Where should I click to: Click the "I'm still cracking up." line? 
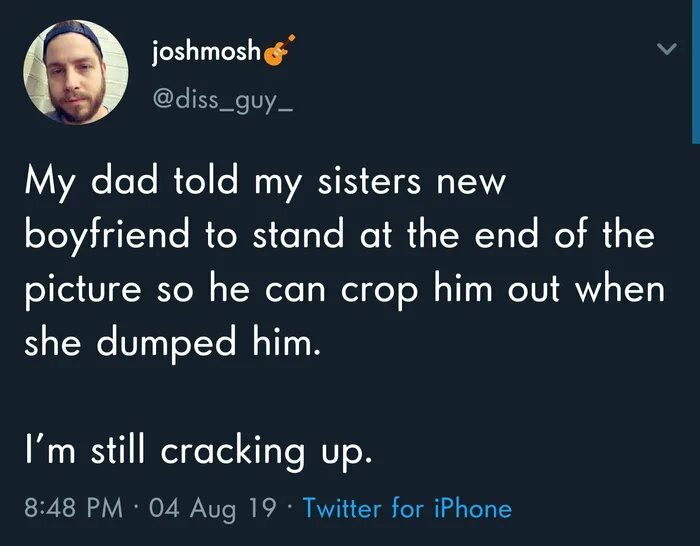pyautogui.click(x=198, y=453)
